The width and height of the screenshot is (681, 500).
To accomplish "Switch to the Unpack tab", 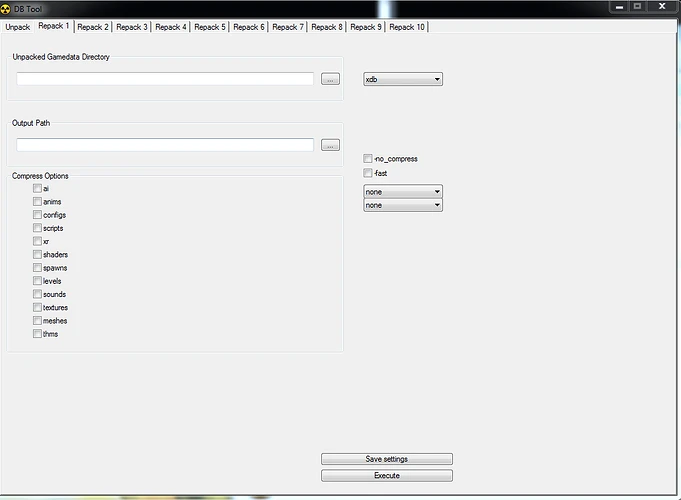I will tap(17, 27).
